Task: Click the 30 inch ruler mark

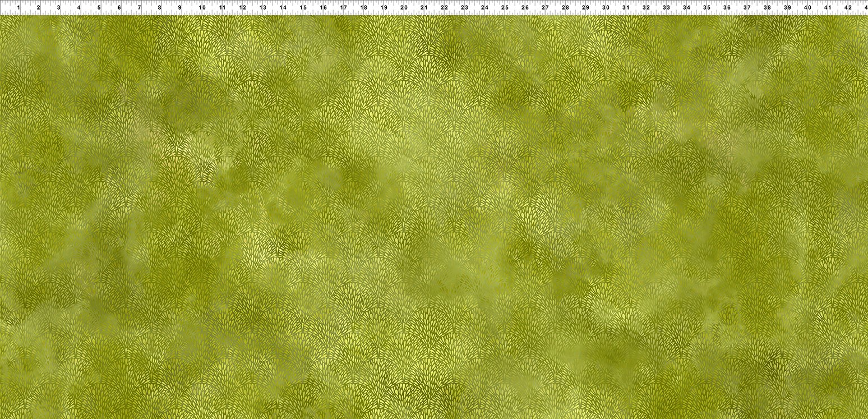Action: [x=606, y=8]
